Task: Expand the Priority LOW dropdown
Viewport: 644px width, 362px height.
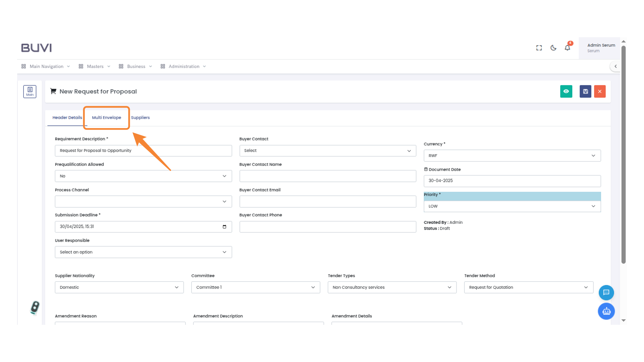Action: (512, 206)
